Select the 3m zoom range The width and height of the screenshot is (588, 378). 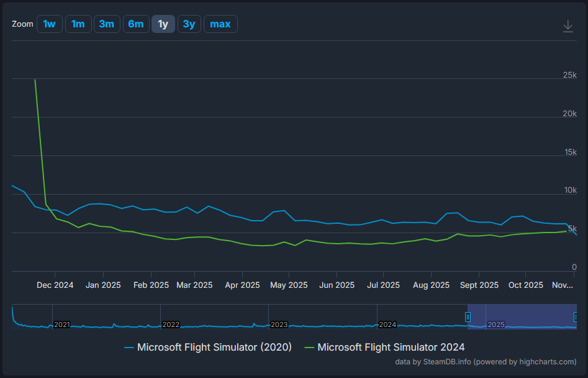click(x=107, y=24)
